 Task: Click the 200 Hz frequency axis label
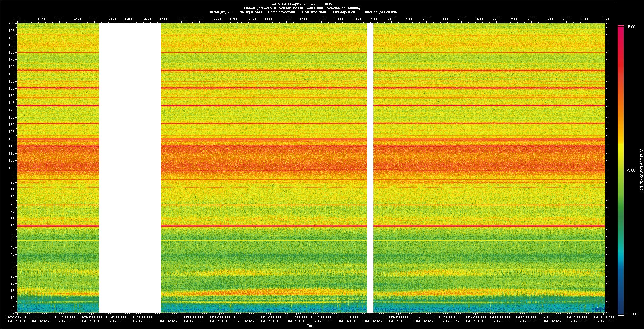[x=11, y=24]
